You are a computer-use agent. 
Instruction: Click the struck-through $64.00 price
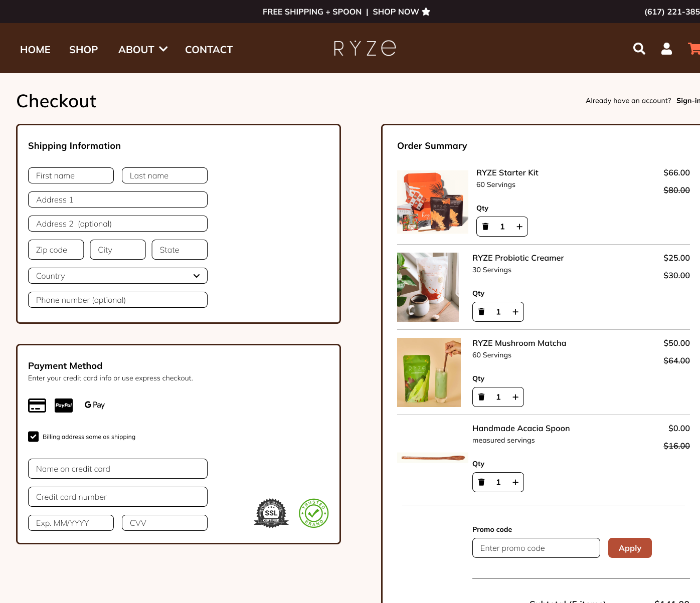coord(676,360)
